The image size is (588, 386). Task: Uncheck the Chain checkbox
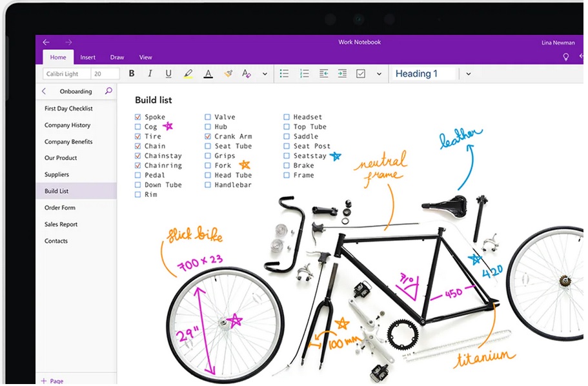(x=137, y=146)
